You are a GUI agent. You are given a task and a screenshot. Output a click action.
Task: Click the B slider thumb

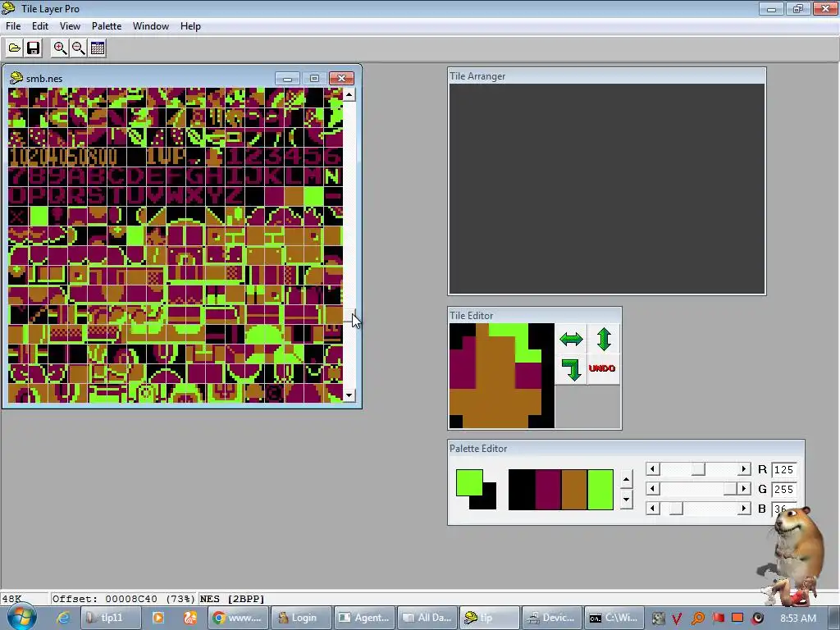click(676, 508)
